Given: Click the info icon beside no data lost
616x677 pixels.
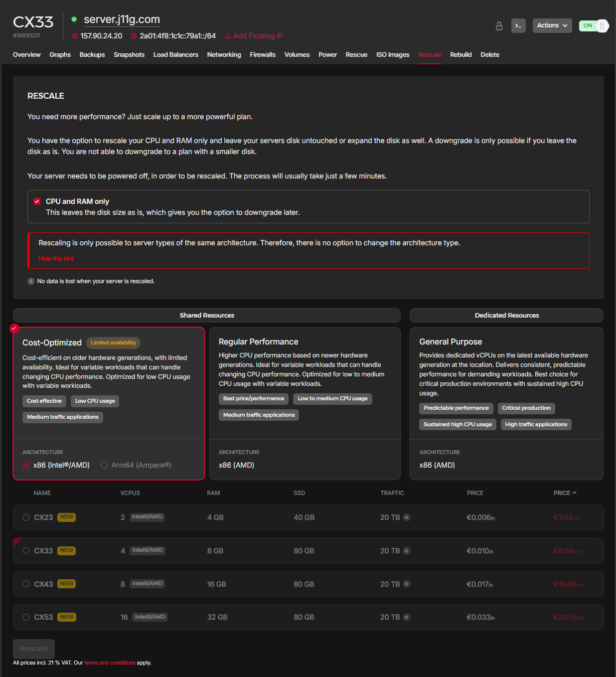Looking at the screenshot, I should 31,281.
